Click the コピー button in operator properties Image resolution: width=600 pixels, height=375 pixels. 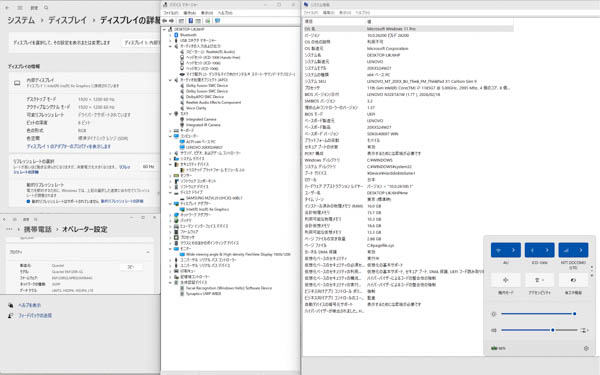[x=131, y=267]
